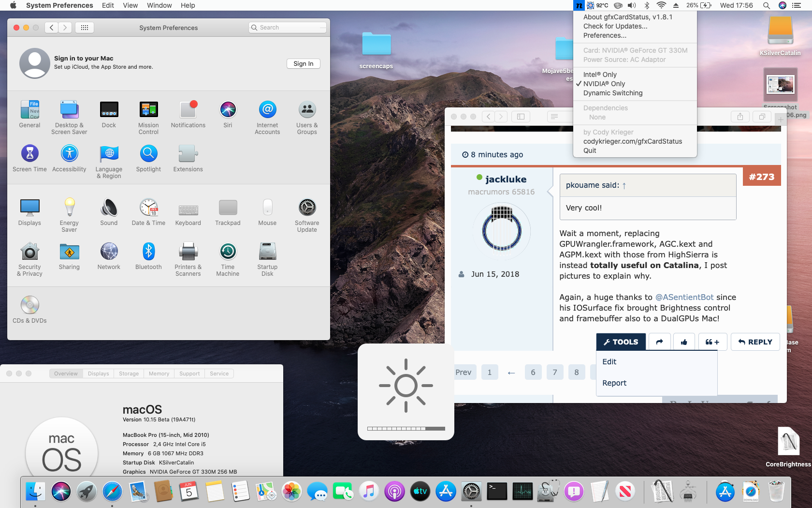Open Sound preferences
This screenshot has height=508, width=812.
109,212
